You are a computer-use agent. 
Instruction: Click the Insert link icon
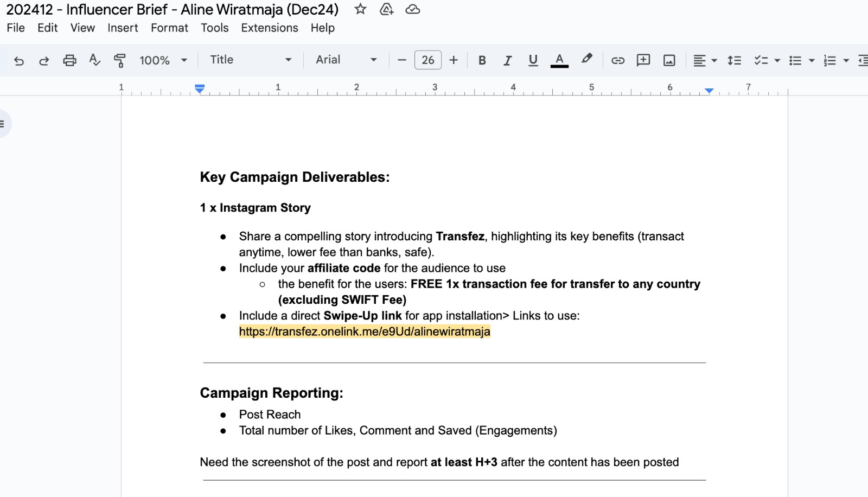click(618, 60)
